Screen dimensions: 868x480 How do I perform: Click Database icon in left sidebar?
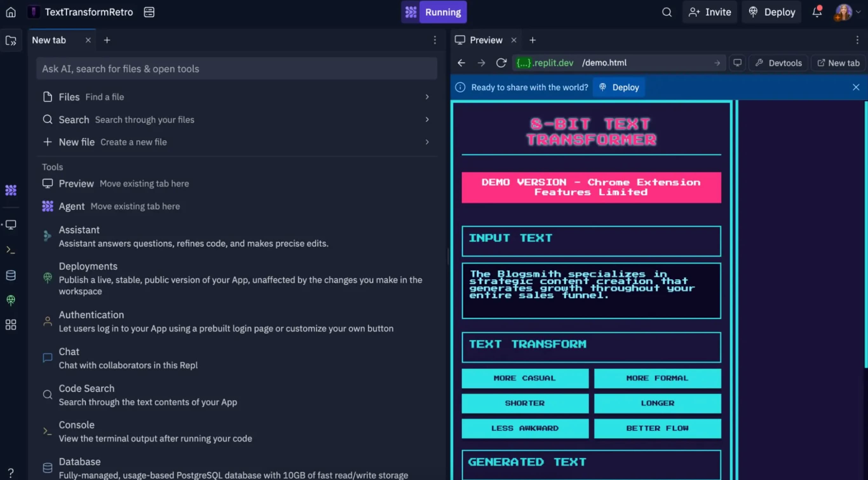pos(11,275)
